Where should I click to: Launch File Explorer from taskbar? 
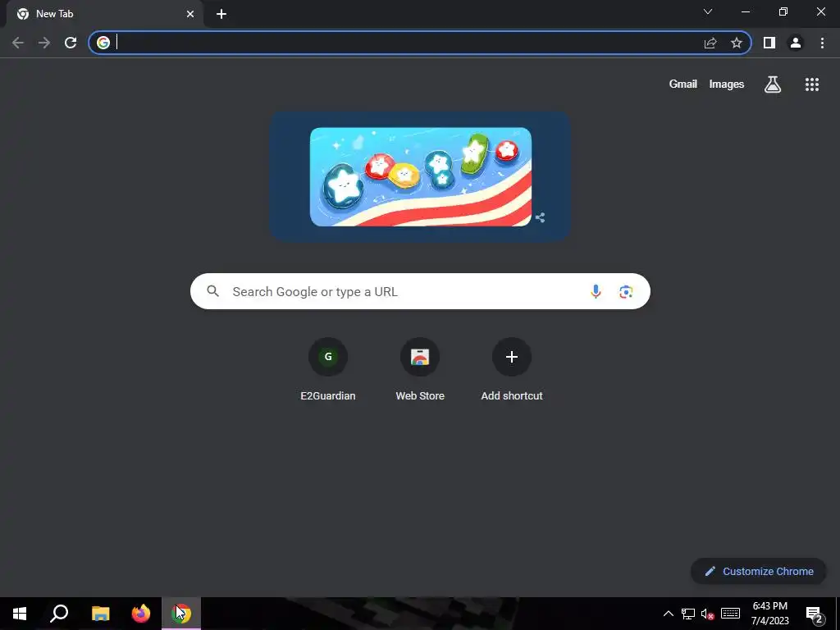100,614
